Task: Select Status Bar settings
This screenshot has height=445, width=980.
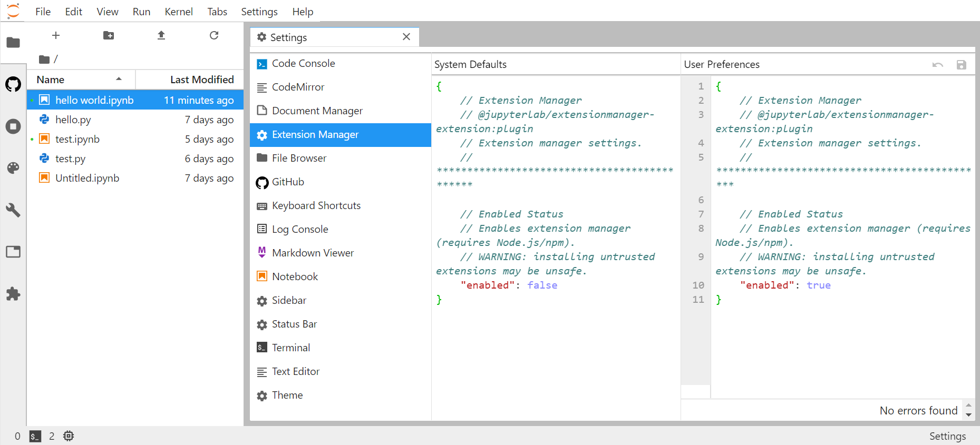Action: point(341,324)
